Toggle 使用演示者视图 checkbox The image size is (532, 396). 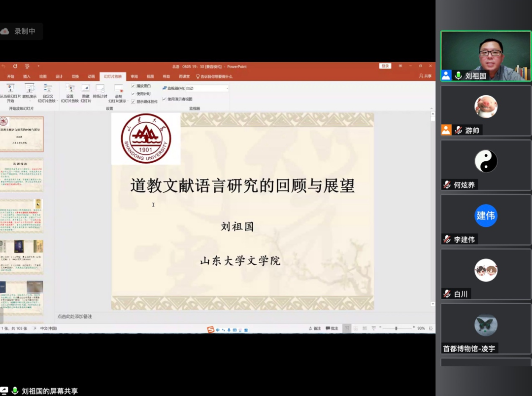pyautogui.click(x=164, y=99)
